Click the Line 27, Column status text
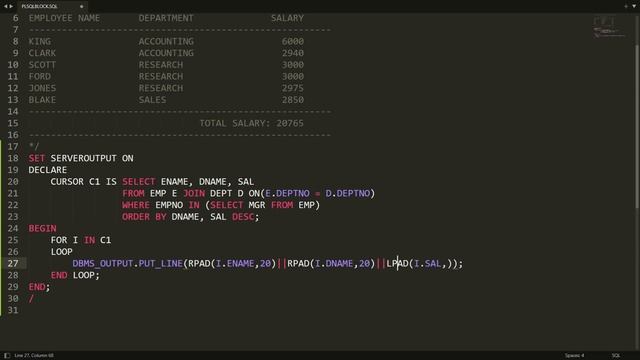 34,356
